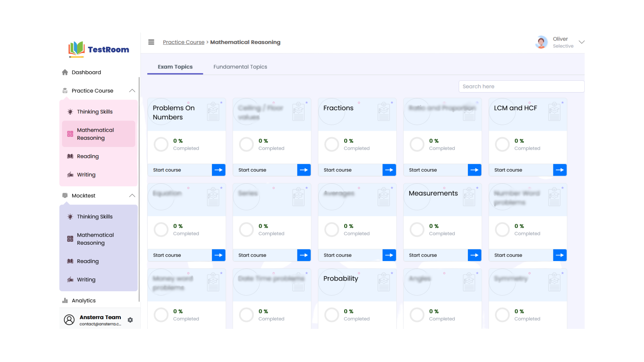Click arrow button on LCM and HCF card
The height and width of the screenshot is (362, 644).
pyautogui.click(x=560, y=170)
